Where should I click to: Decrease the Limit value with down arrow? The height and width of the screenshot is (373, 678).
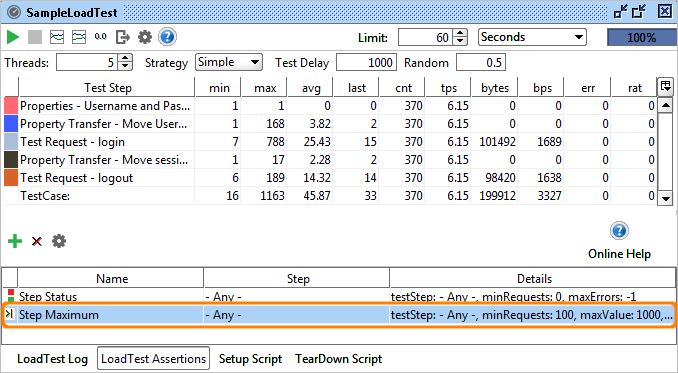click(x=461, y=41)
